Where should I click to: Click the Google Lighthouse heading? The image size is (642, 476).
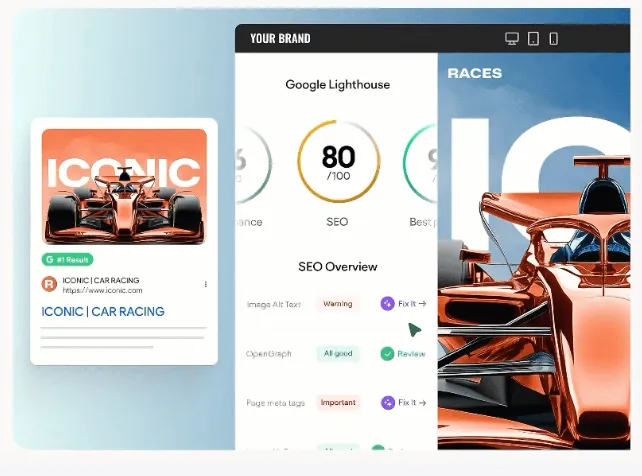337,85
